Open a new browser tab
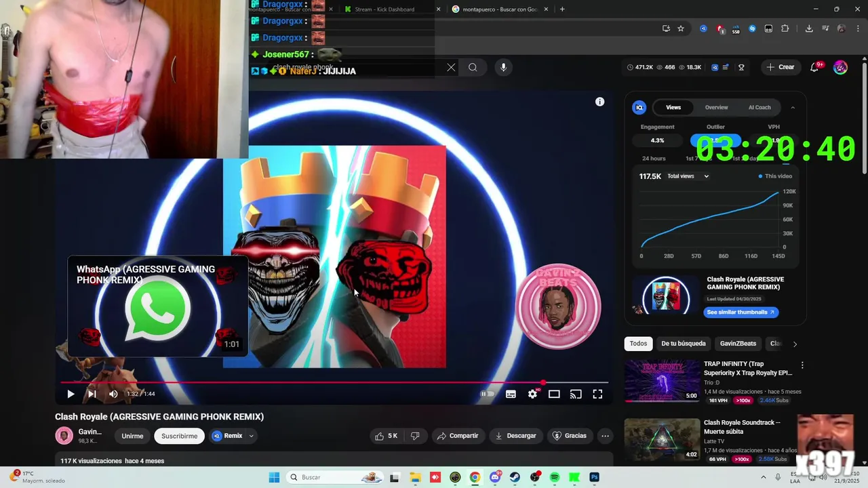Image resolution: width=868 pixels, height=488 pixels. [562, 9]
